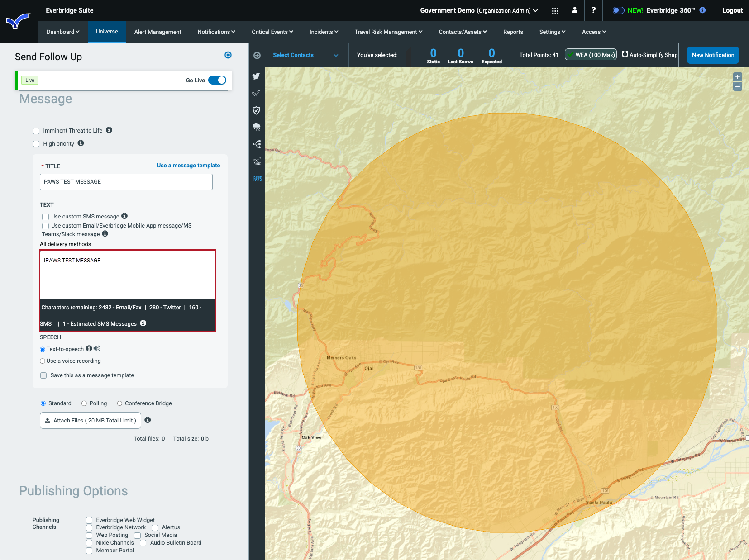Check the Nixle Channels box

click(x=89, y=543)
